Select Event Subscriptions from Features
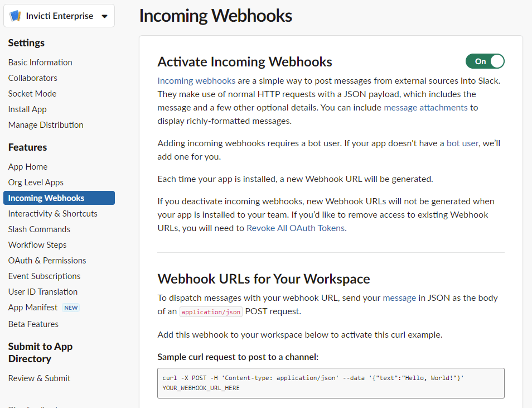This screenshot has height=408, width=532. 44,276
